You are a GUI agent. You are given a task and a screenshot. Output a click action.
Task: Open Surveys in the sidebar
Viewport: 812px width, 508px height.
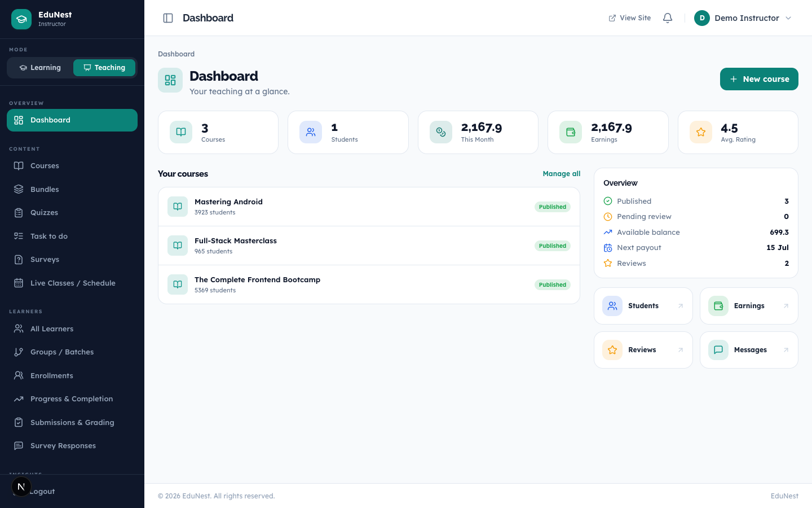(x=72, y=260)
